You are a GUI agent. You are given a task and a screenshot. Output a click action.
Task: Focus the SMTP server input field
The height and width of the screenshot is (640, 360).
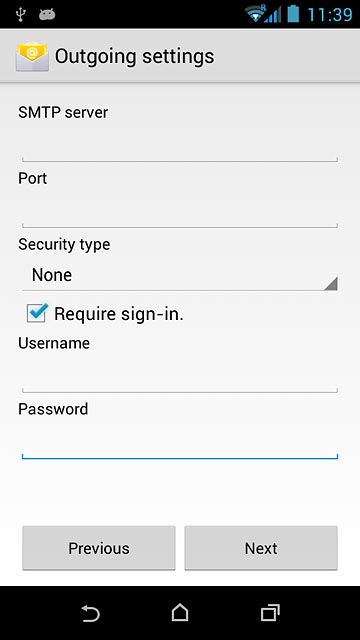point(180,145)
